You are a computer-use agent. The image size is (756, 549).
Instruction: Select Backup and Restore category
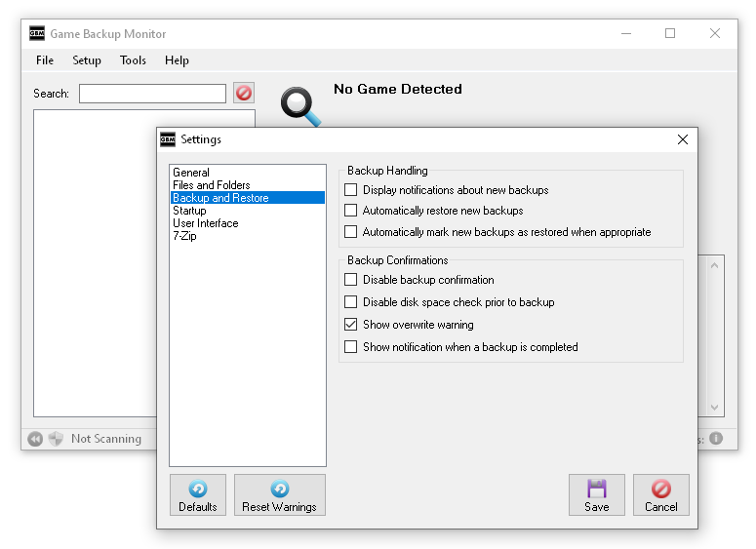click(x=248, y=198)
